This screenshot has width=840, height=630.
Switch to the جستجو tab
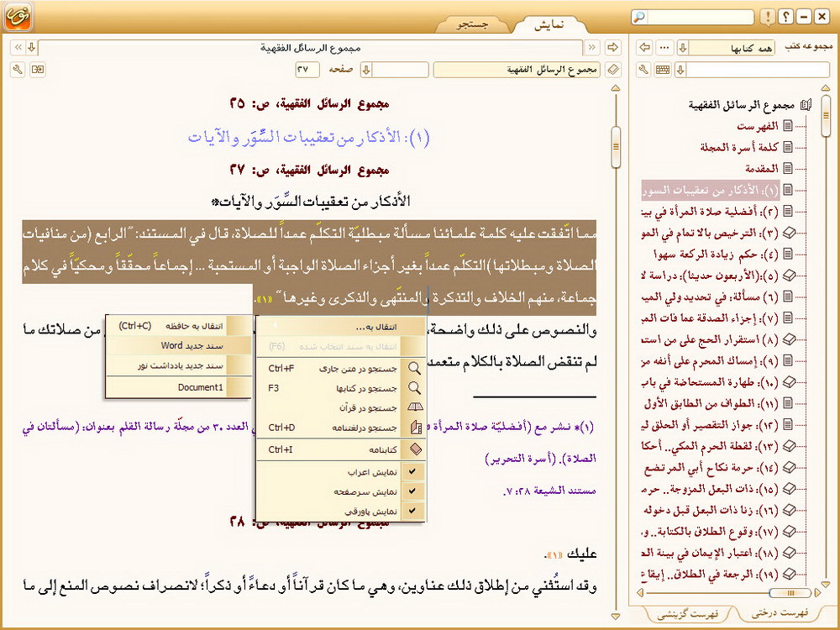[x=472, y=24]
